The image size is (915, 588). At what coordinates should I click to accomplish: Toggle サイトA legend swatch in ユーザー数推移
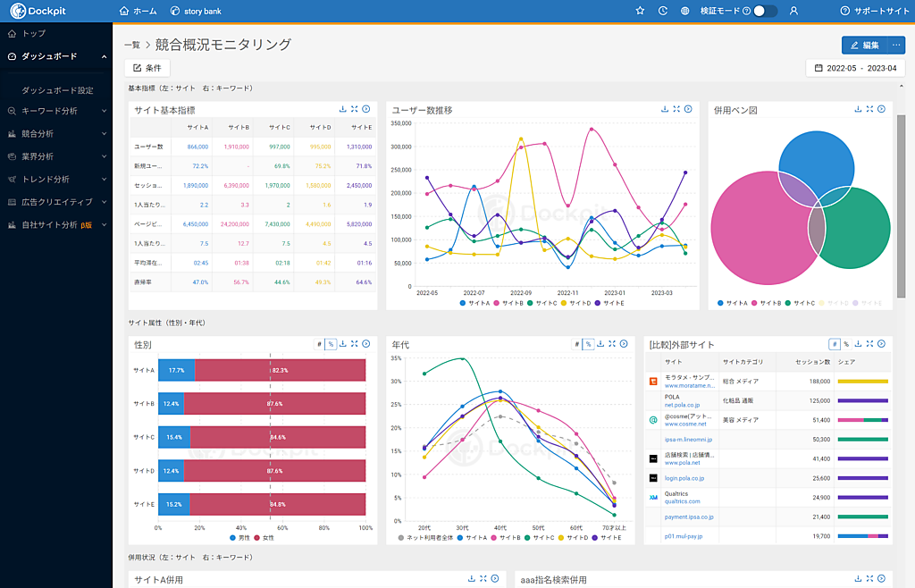(463, 303)
